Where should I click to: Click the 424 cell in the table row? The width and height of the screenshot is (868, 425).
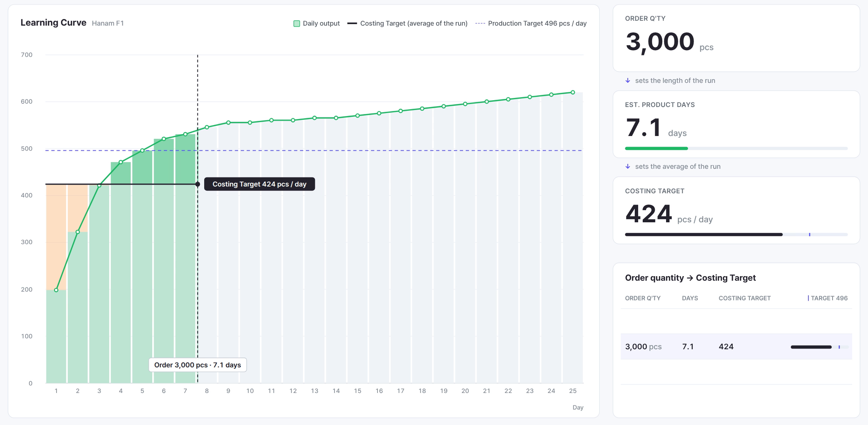[726, 347]
